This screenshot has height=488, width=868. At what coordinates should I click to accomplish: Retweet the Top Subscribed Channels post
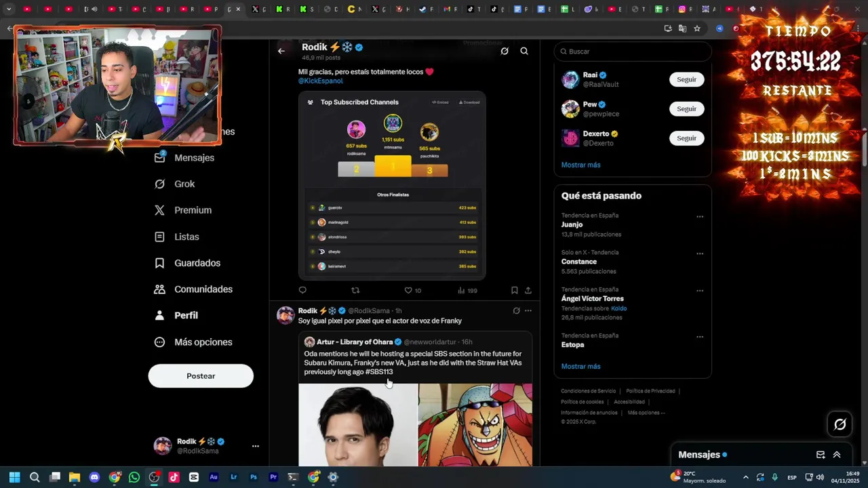[355, 290]
